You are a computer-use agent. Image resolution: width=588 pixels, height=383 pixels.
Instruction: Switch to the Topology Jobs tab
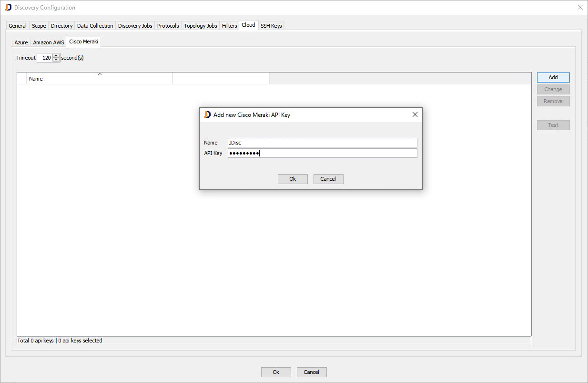coord(200,25)
